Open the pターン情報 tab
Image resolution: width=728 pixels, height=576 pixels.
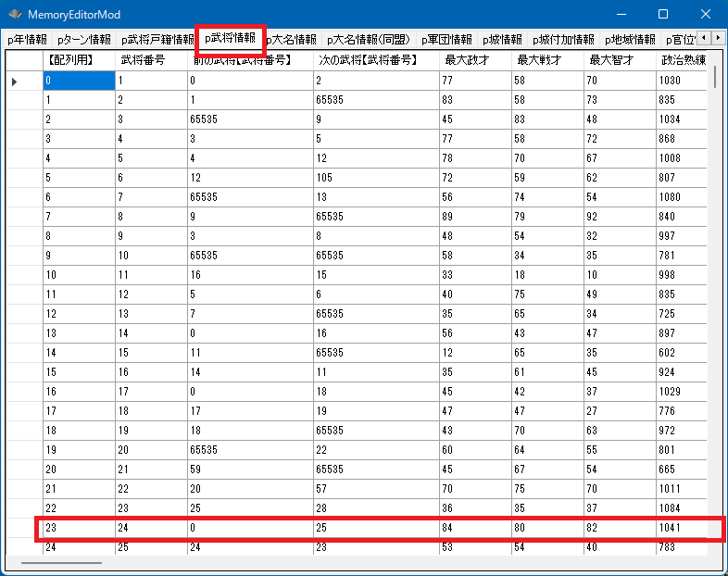[83, 40]
